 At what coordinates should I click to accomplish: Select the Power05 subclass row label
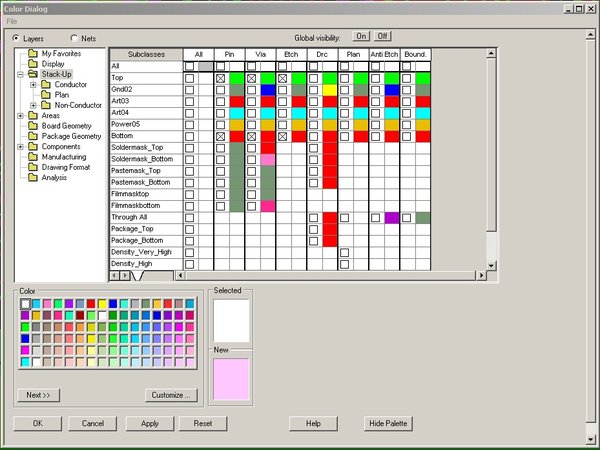pos(146,125)
